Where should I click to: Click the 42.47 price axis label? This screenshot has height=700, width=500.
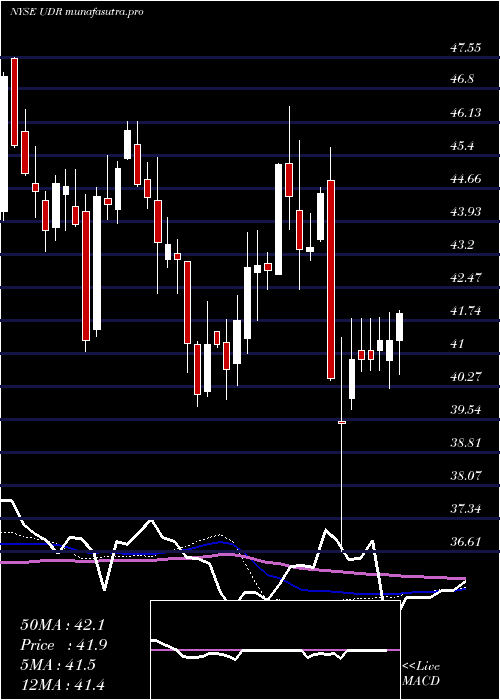[466, 278]
